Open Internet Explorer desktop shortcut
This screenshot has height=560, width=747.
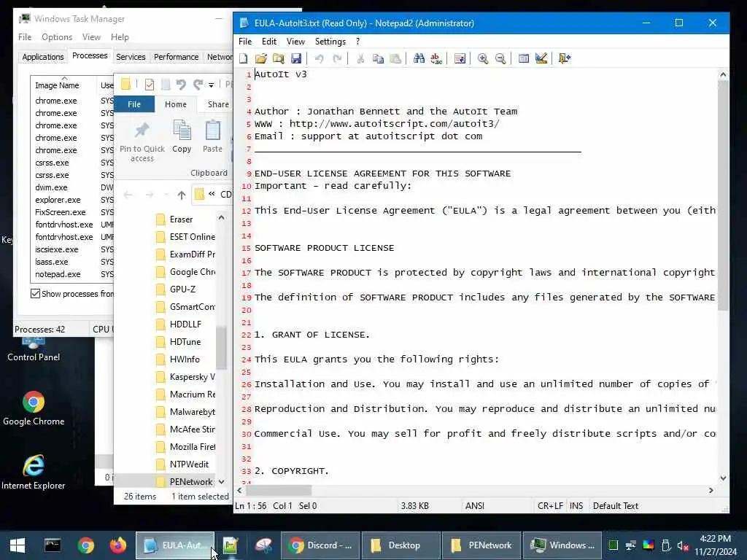coord(34,472)
